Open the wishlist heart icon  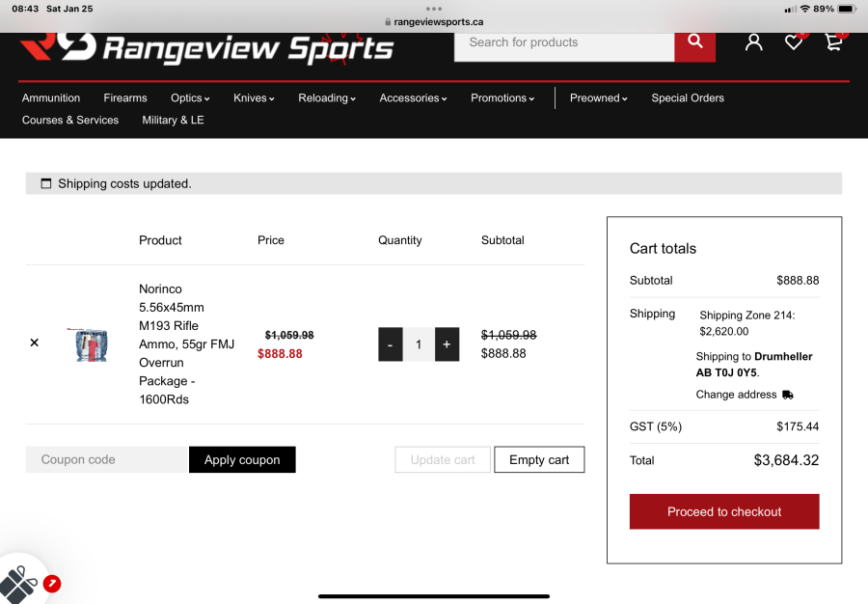tap(794, 42)
